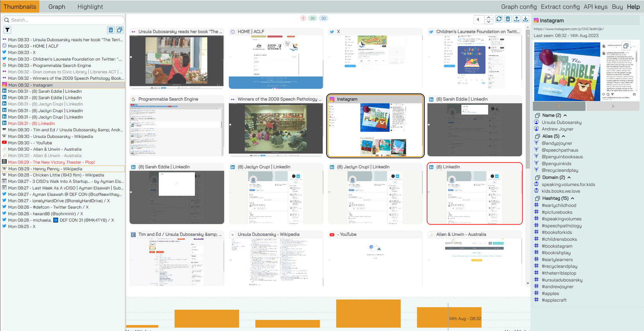Click the @speechpathaus alias entry
644x331 pixels.
(560, 150)
